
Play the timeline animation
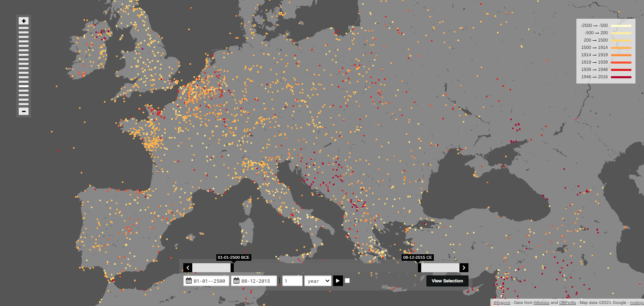click(338, 281)
